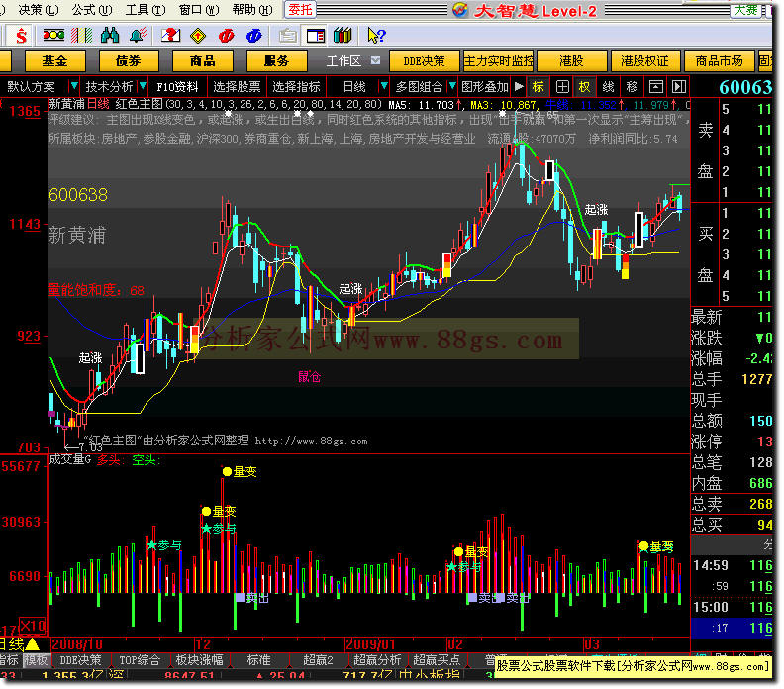The height and width of the screenshot is (689, 784).
Task: Click the DDE决策 yellow button
Action: (x=424, y=61)
